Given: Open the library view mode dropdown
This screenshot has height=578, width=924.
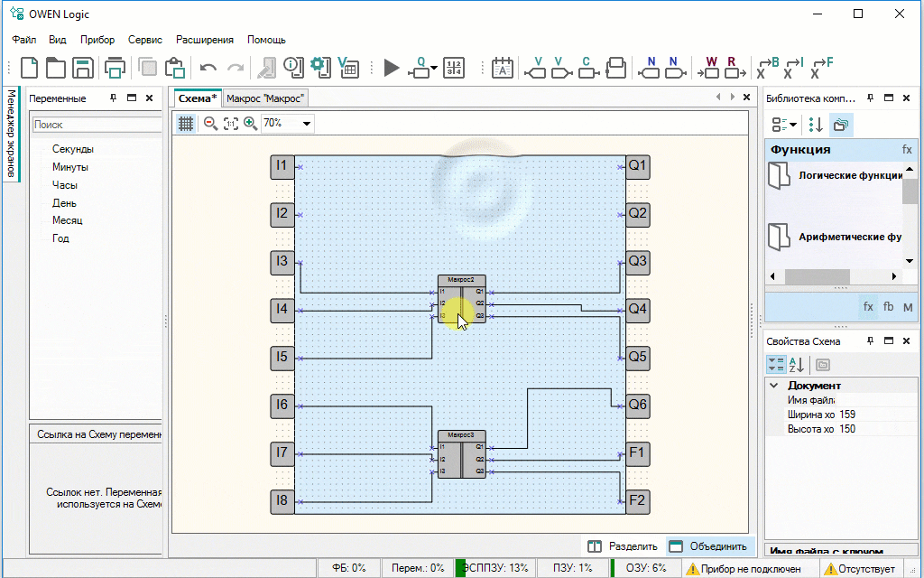Looking at the screenshot, I should pyautogui.click(x=783, y=125).
